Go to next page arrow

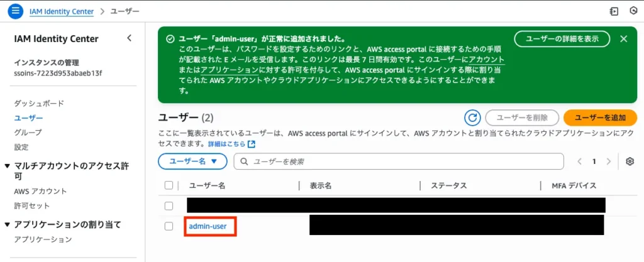[608, 161]
